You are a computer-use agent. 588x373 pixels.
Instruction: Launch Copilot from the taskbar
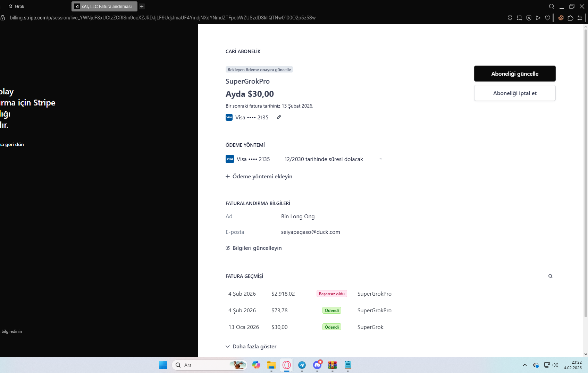coord(256,365)
